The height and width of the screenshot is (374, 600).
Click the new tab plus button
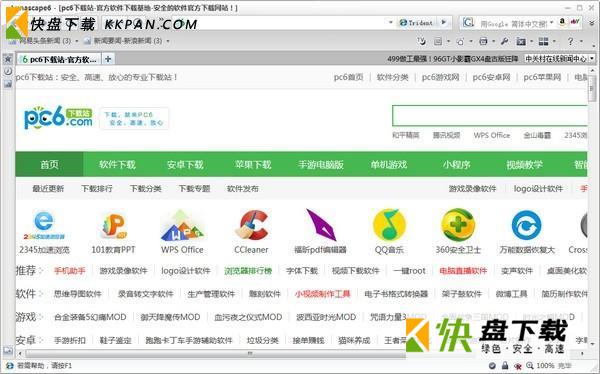pyautogui.click(x=108, y=59)
